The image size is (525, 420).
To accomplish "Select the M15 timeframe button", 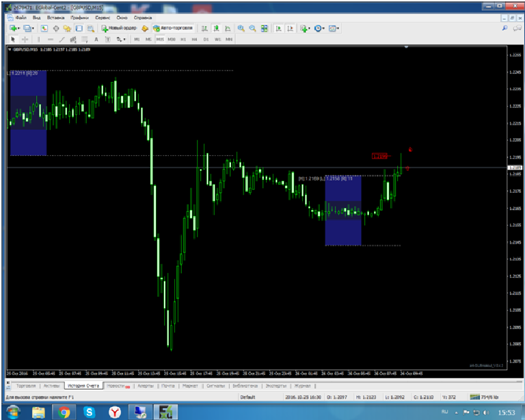I will 160,40.
